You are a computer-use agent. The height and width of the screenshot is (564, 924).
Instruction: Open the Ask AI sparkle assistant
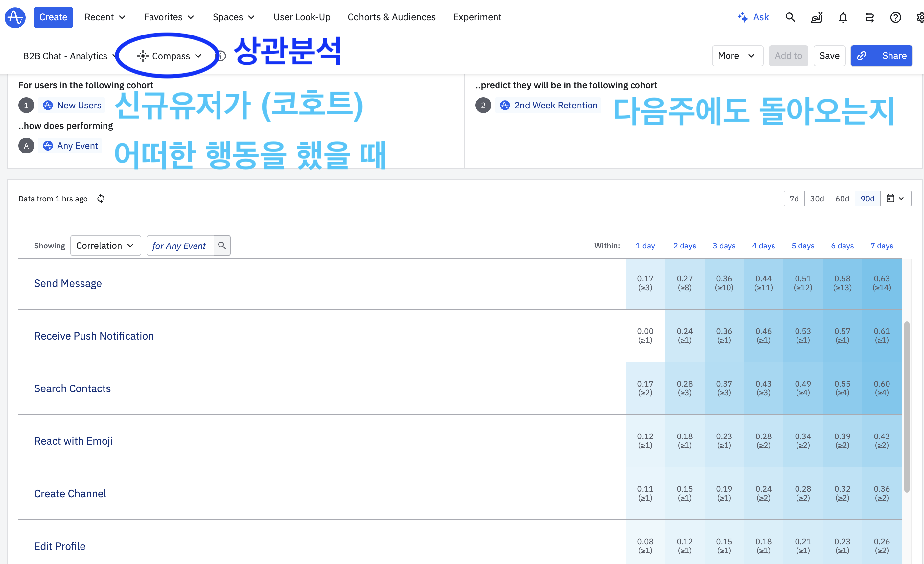753,17
